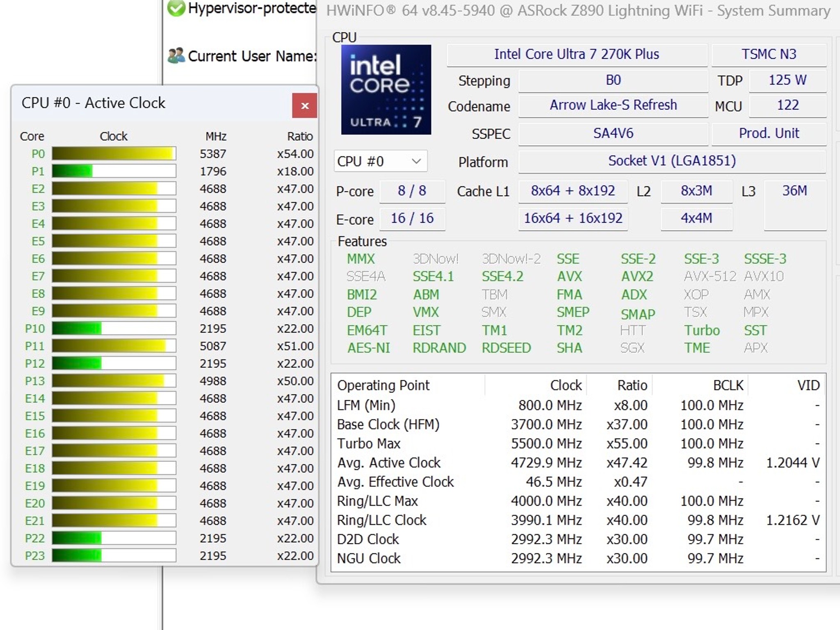Viewport: 840px width, 630px height.
Task: Select the Avg. Effective Clock row
Action: pos(578,482)
